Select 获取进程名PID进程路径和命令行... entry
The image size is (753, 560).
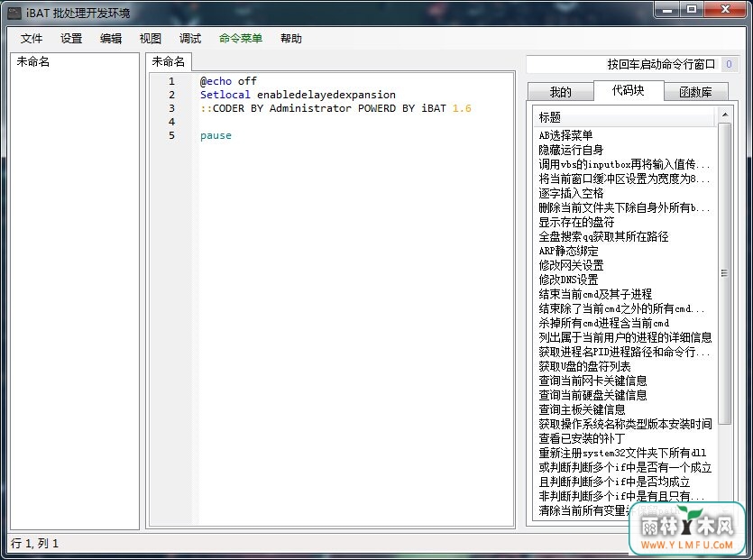pos(624,352)
